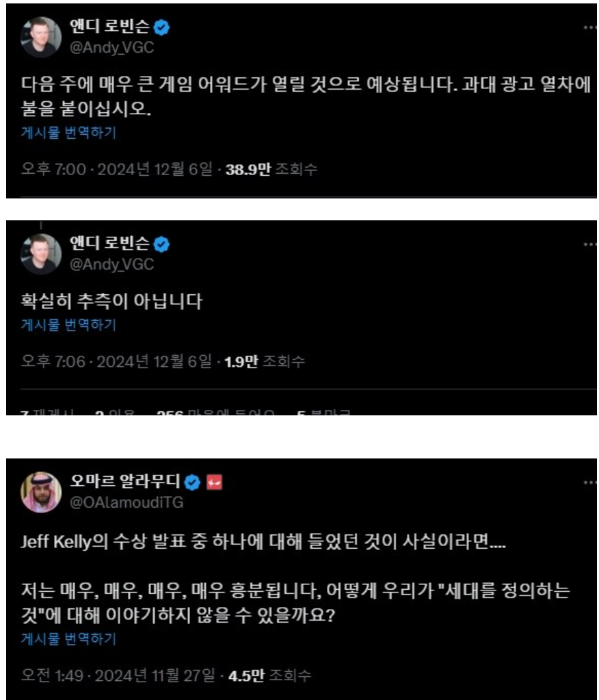Viewport: 599px width, 700px height.
Task: Open the second tweet's three-dot more menu
Action: 589,244
